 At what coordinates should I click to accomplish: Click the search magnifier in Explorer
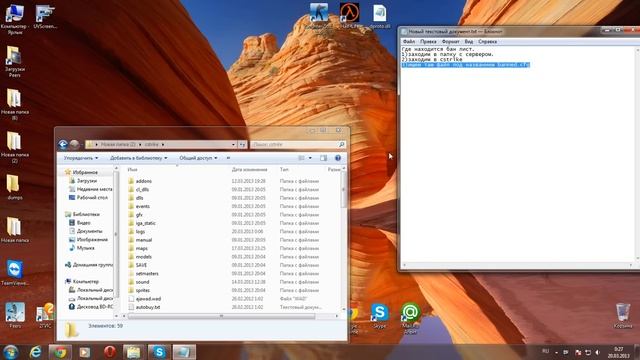click(342, 144)
